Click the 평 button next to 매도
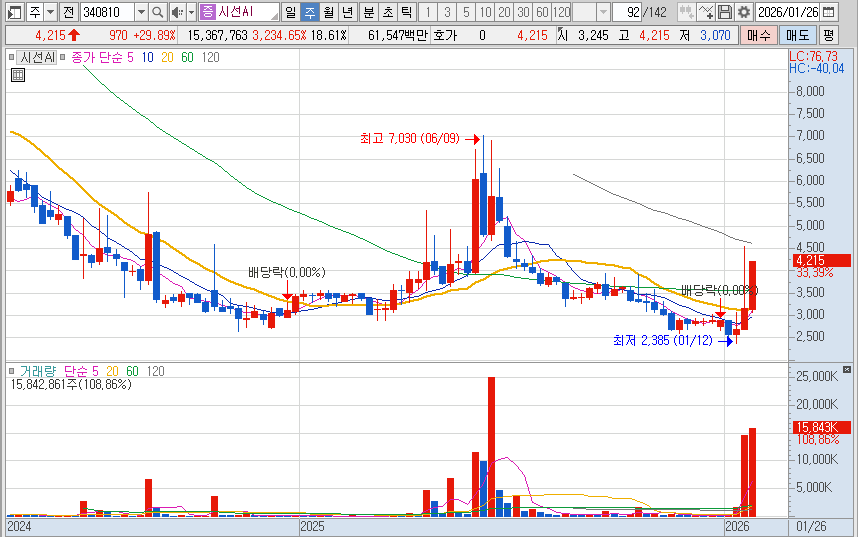858x537 pixels. [x=828, y=36]
